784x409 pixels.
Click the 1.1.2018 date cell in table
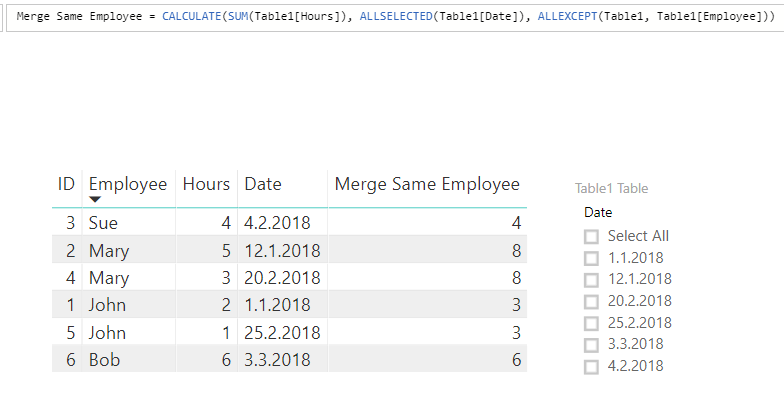tap(277, 305)
